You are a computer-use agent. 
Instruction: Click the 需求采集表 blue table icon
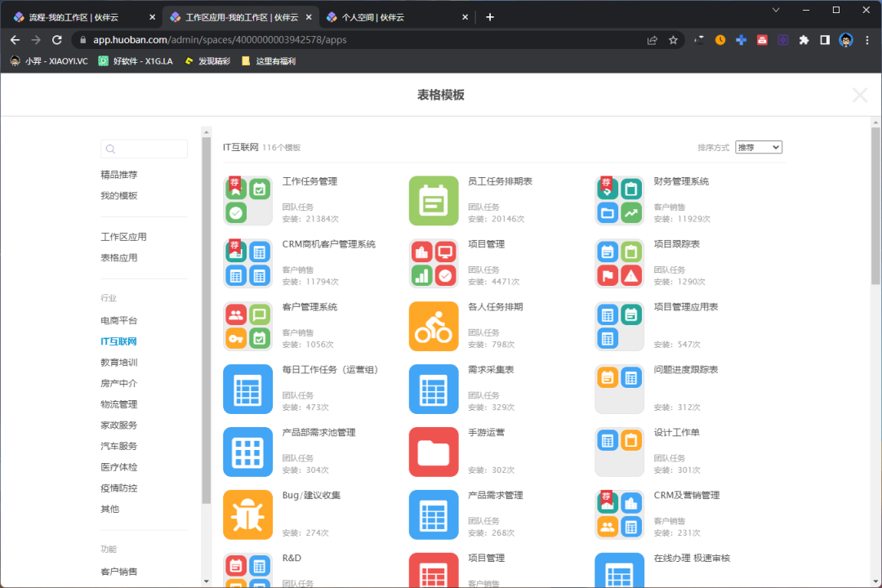pyautogui.click(x=434, y=389)
